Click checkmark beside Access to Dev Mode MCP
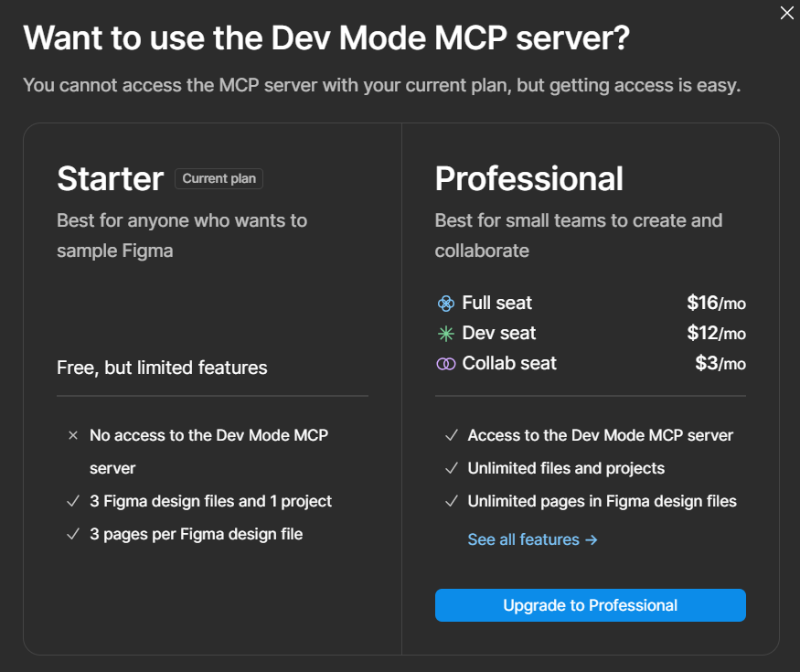The image size is (800, 672). (452, 435)
